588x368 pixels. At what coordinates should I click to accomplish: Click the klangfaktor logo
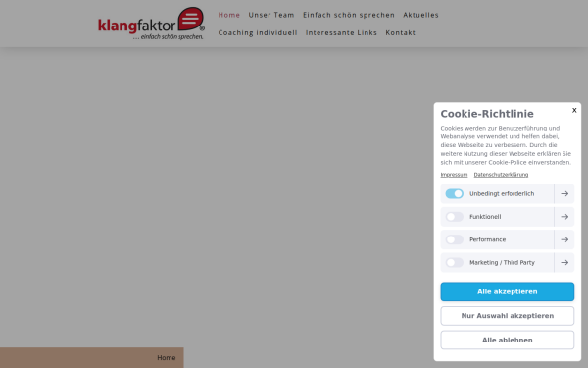151,24
